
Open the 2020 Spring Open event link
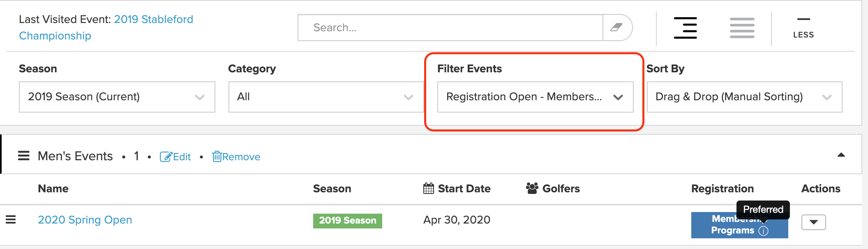(x=85, y=220)
